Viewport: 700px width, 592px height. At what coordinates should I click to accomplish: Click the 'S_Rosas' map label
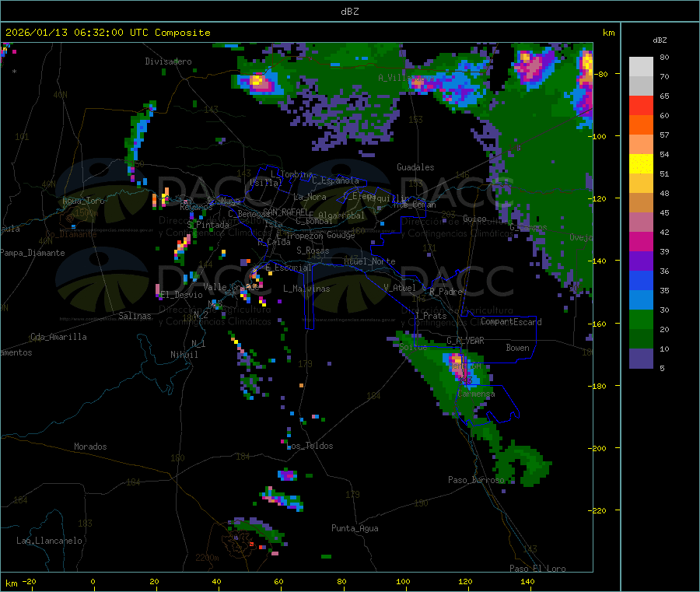pyautogui.click(x=313, y=250)
